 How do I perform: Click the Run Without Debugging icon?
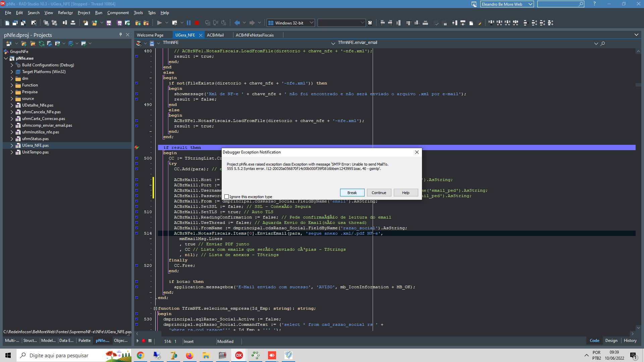(174, 23)
